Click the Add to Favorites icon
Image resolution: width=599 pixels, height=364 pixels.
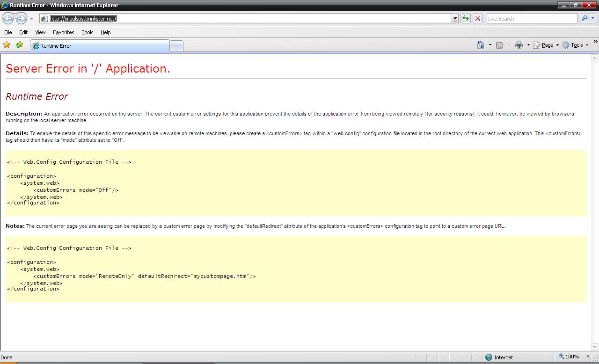pos(19,45)
